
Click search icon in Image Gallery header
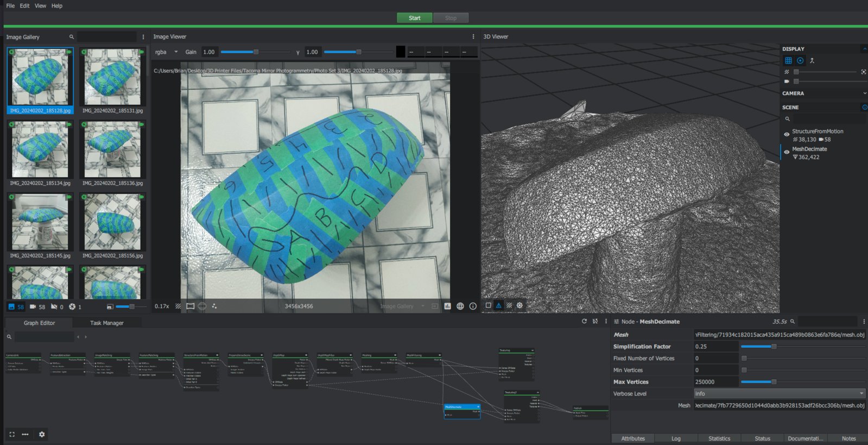(x=71, y=37)
